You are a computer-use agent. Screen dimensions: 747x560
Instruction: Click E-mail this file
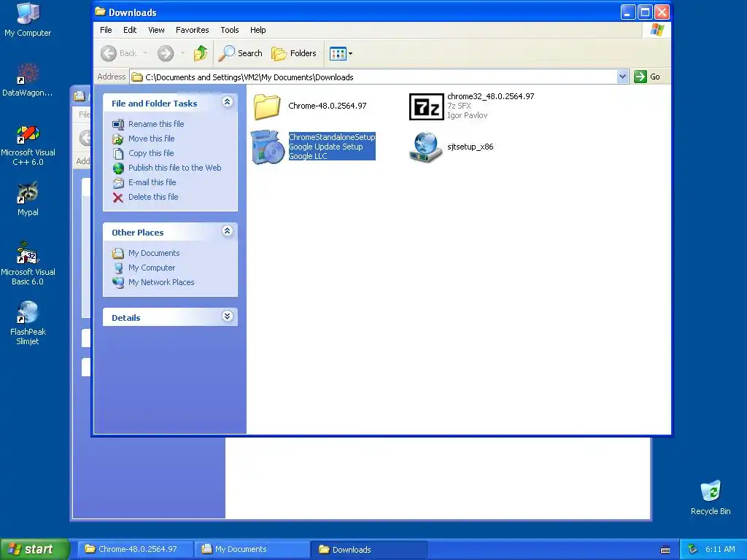[x=152, y=182]
